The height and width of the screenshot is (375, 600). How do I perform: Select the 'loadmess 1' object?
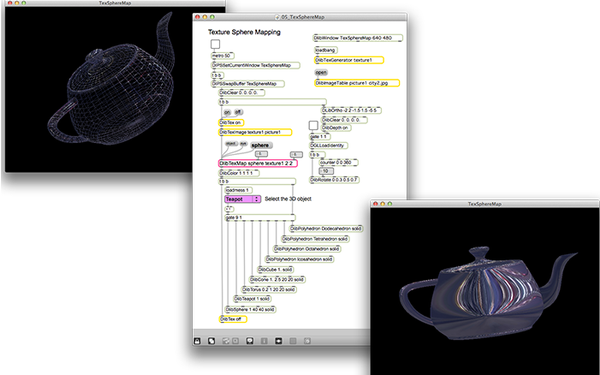pyautogui.click(x=238, y=190)
